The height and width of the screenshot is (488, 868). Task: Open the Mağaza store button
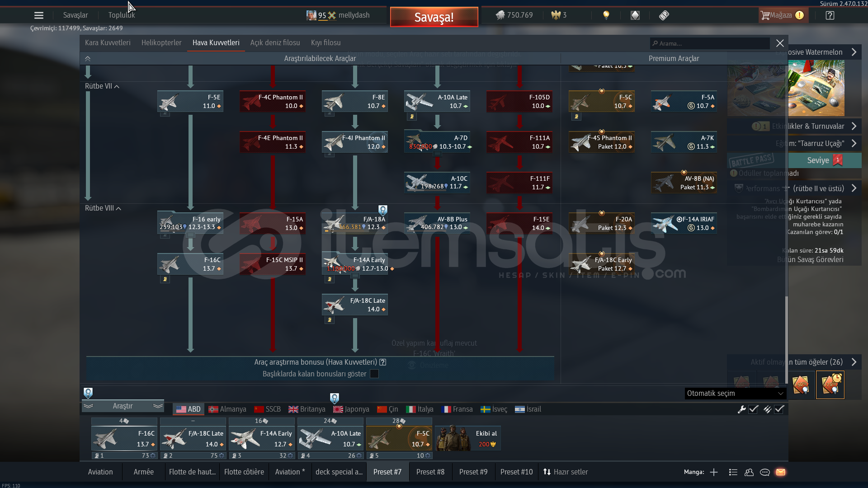783,15
